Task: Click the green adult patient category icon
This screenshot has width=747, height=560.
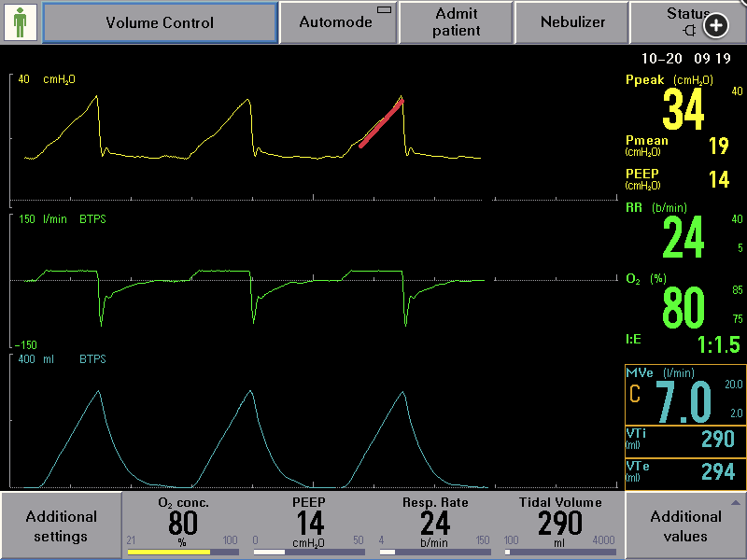Action: [21, 22]
